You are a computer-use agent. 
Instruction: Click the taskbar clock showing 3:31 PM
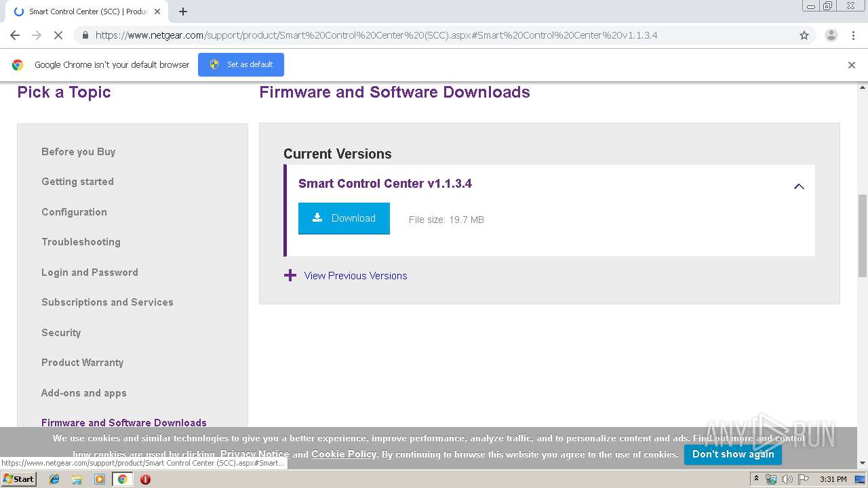(833, 479)
